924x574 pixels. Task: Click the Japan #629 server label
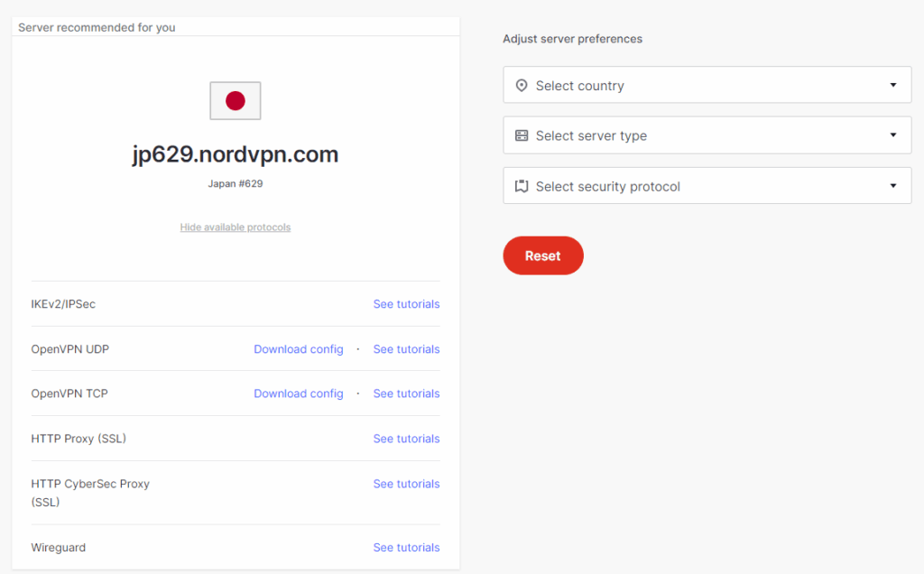[236, 184]
